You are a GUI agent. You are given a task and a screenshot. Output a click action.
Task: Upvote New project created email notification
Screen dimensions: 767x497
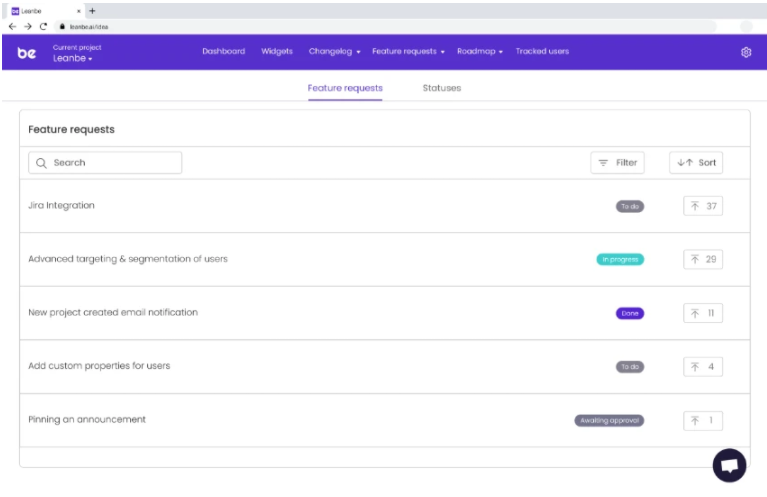pos(702,313)
